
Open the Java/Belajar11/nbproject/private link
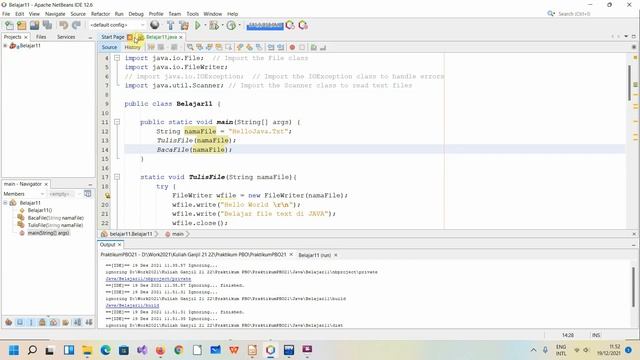pyautogui.click(x=148, y=279)
